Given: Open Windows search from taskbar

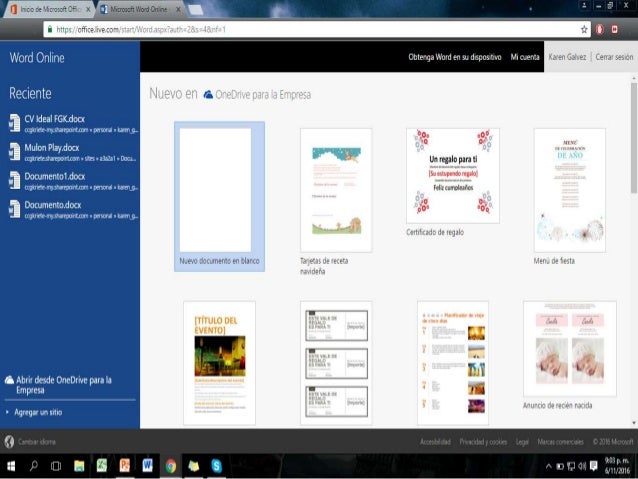Looking at the screenshot, I should pos(34,466).
